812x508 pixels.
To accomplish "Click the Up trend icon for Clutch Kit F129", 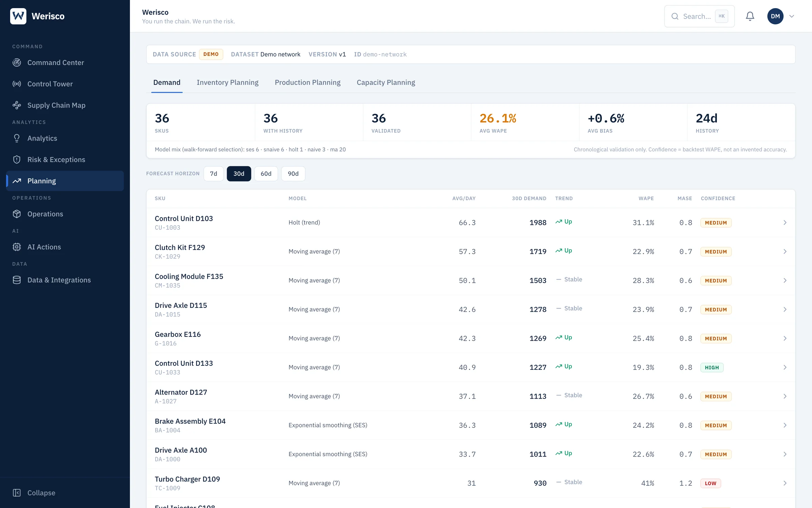I will click(x=559, y=251).
